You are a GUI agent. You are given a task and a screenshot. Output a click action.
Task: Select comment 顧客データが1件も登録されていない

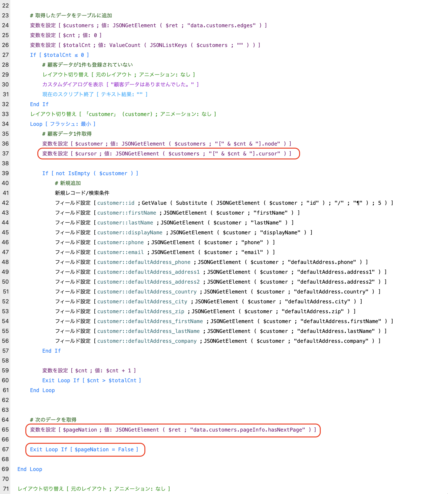tap(88, 65)
